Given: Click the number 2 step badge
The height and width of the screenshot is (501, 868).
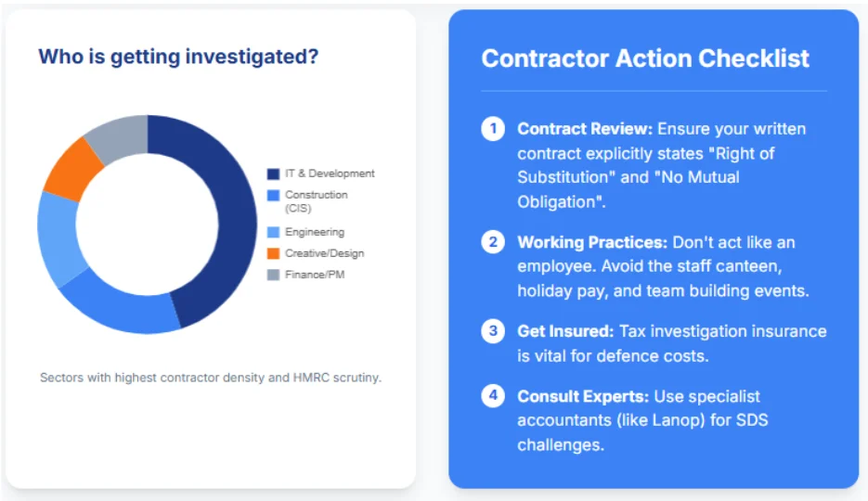Looking at the screenshot, I should tap(492, 242).
